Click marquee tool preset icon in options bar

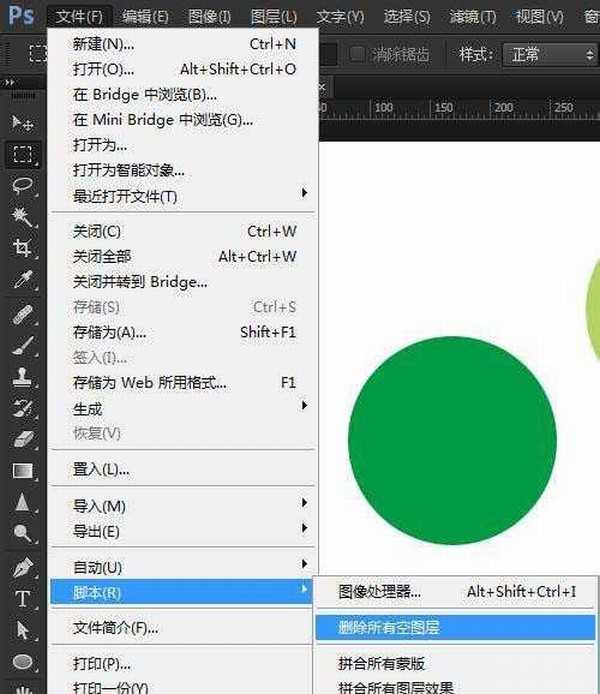pos(37,54)
